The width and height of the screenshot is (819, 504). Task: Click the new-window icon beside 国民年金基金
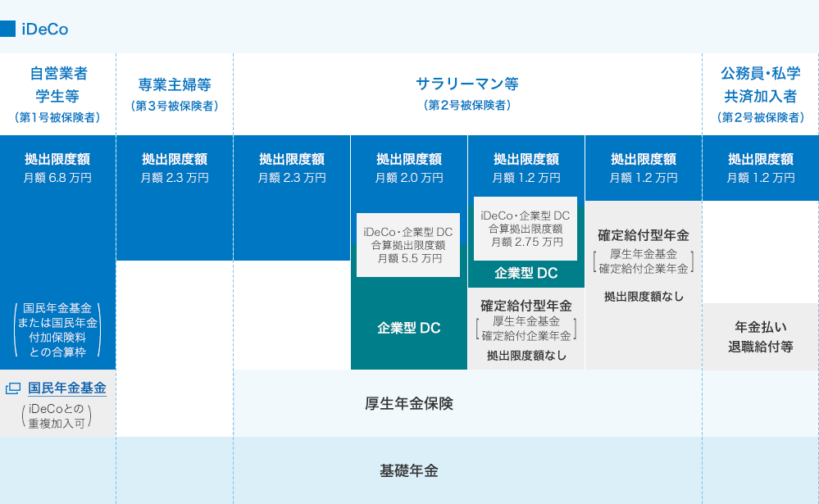tap(13, 388)
